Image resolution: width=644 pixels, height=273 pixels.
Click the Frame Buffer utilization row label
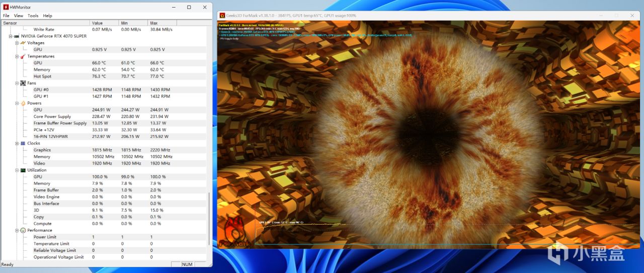[x=46, y=190]
